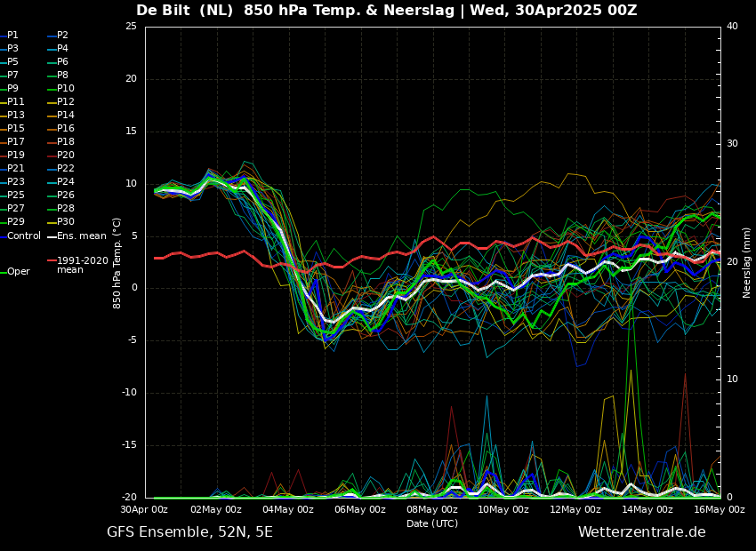756x551 pixels.
Task: Select the P2 legend label
Action: 62,36
